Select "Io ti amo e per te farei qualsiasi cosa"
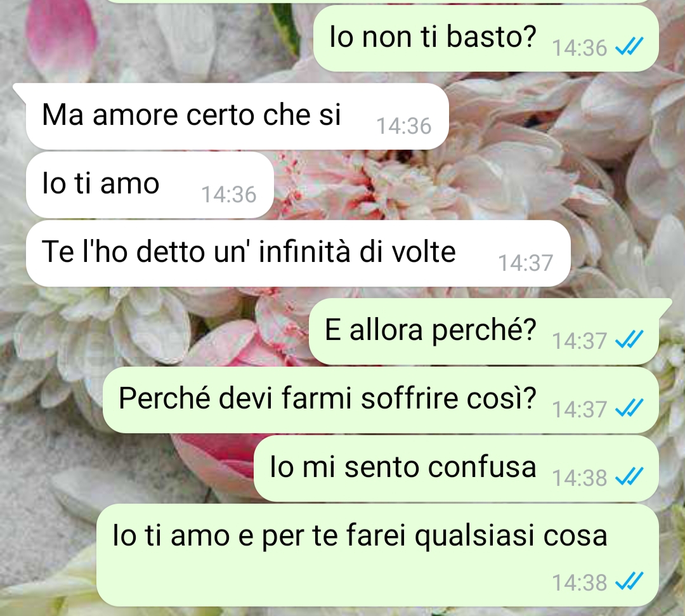Screen dimensions: 685x616 point(377,555)
